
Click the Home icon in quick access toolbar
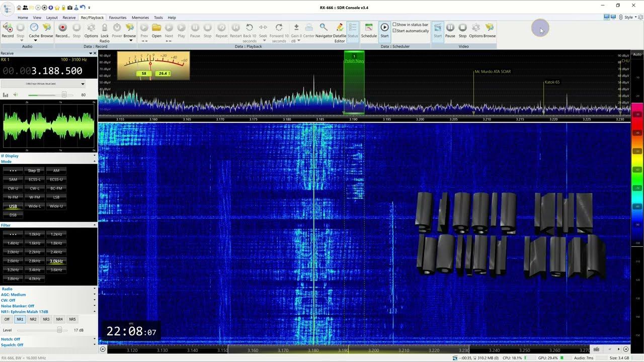(19, 8)
